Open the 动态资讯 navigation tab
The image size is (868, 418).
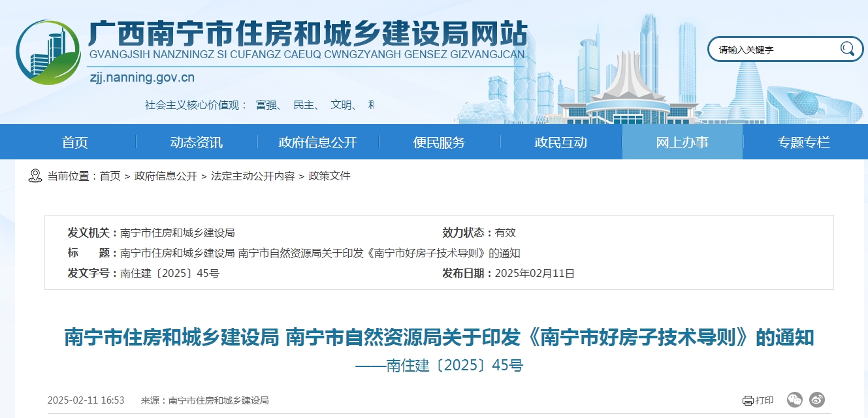coord(196,142)
